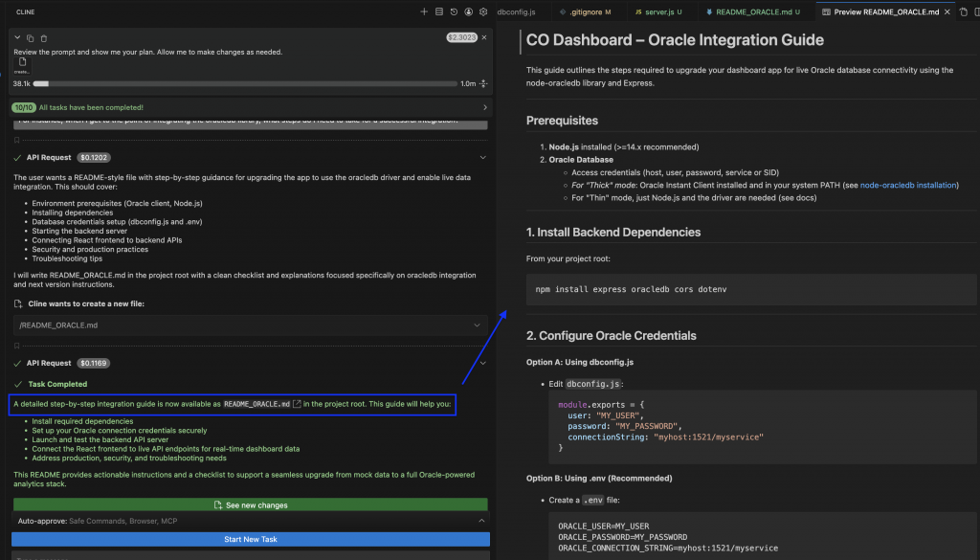Start a new Cline task via plus icon

tap(424, 11)
